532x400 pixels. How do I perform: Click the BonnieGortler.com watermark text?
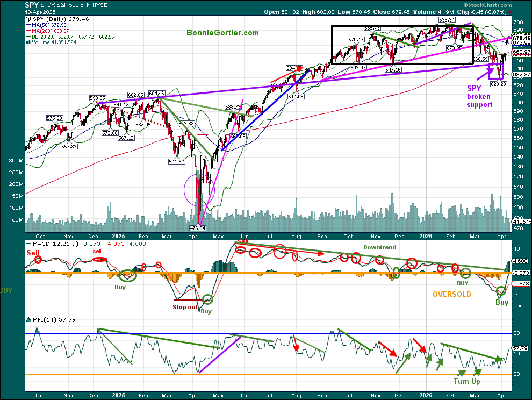[x=222, y=33]
